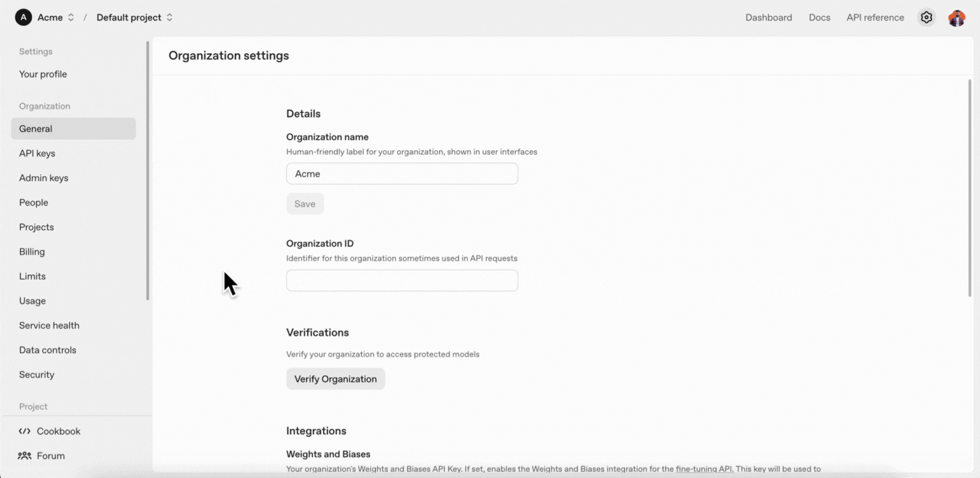Viewport: 980px width, 478px height.
Task: Click the Verify Organization button
Action: (x=336, y=379)
